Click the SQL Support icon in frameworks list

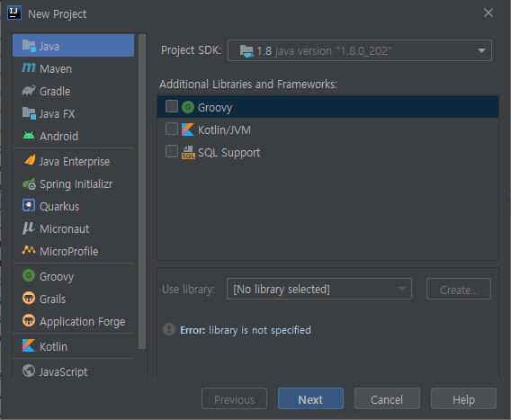188,152
